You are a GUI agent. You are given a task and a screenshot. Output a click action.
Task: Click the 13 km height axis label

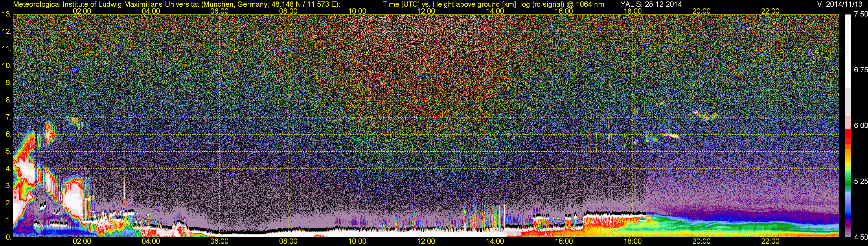pyautogui.click(x=6, y=14)
